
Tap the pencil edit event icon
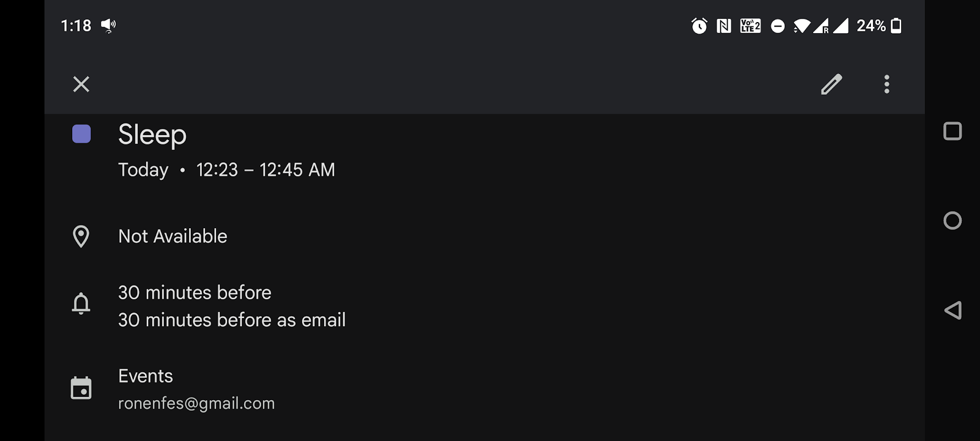click(831, 84)
